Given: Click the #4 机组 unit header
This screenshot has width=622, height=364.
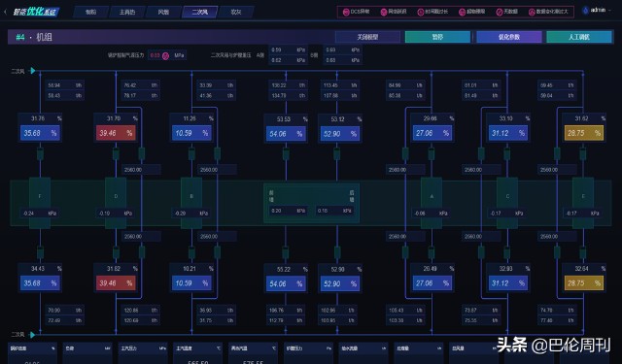Looking at the screenshot, I should 34,37.
